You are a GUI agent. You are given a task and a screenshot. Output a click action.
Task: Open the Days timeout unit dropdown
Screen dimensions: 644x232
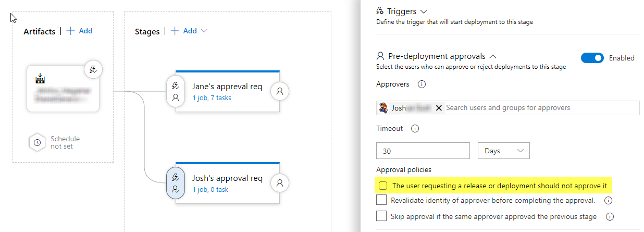point(503,151)
